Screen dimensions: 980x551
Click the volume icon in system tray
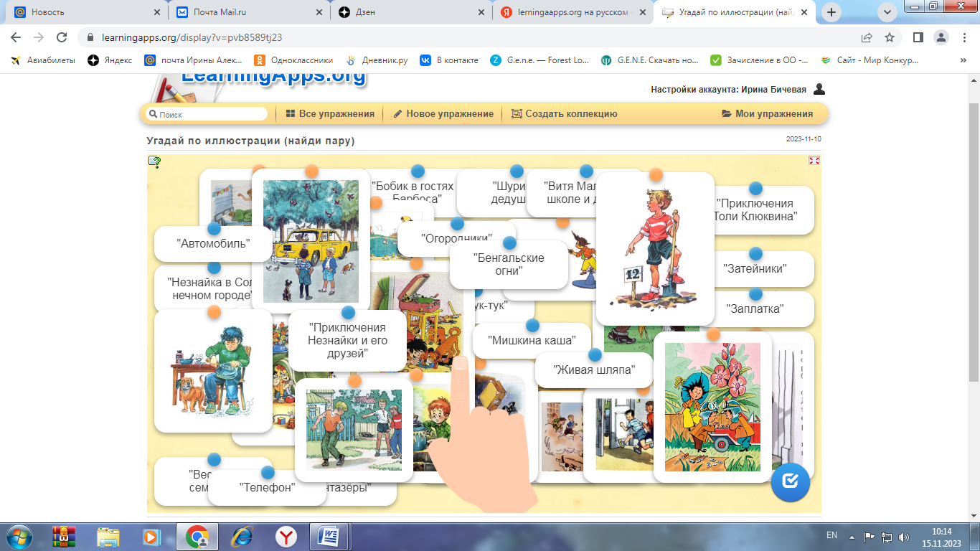[x=904, y=536]
